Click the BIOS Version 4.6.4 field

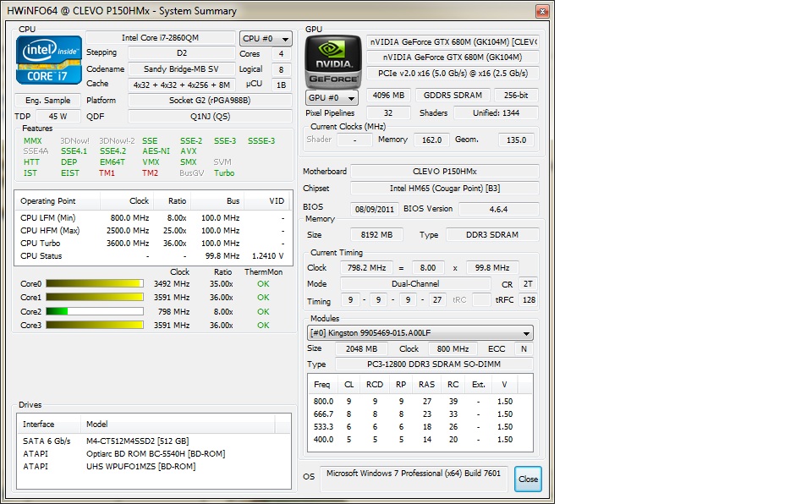click(499, 209)
